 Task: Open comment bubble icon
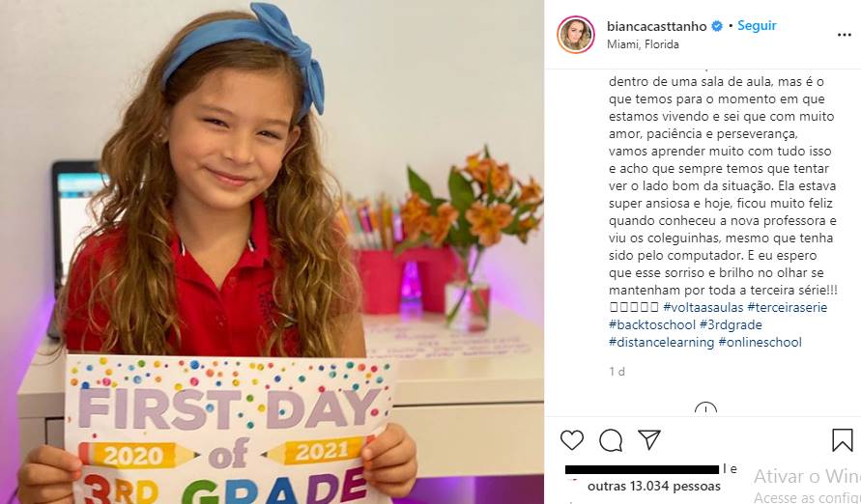[x=611, y=440]
